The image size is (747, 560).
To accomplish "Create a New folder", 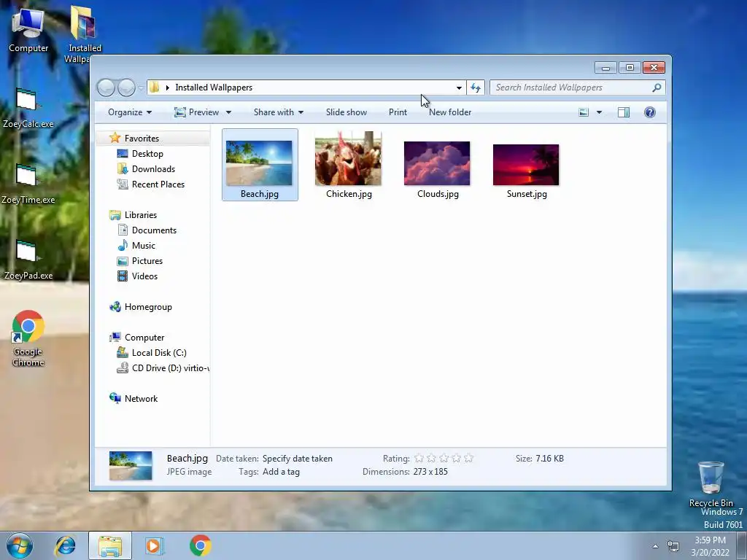I will click(x=449, y=112).
